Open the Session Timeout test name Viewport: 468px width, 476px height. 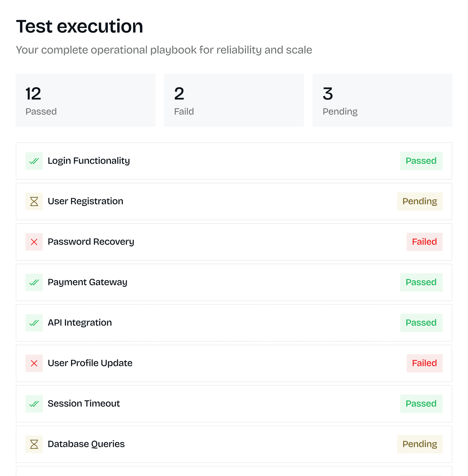pos(83,403)
